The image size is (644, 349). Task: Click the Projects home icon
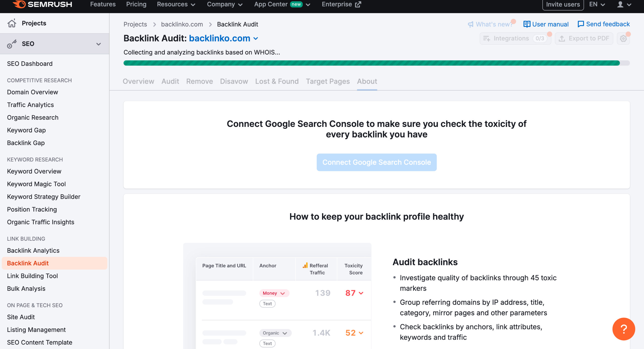(x=12, y=23)
